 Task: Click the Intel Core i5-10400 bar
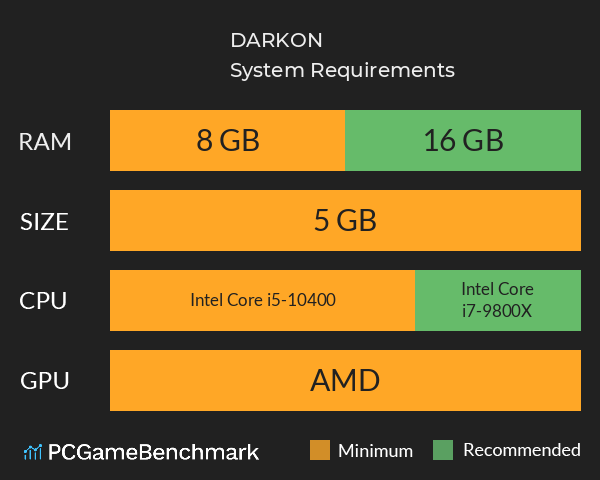click(x=262, y=300)
